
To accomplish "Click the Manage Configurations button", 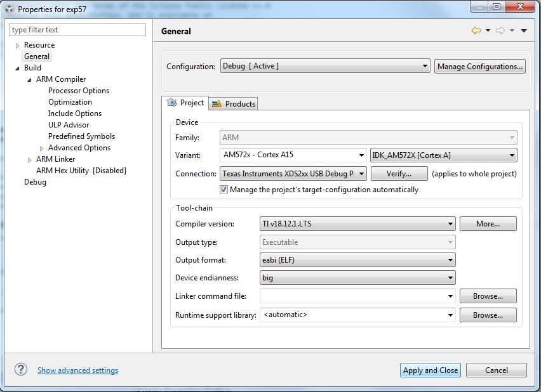I will click(479, 66).
